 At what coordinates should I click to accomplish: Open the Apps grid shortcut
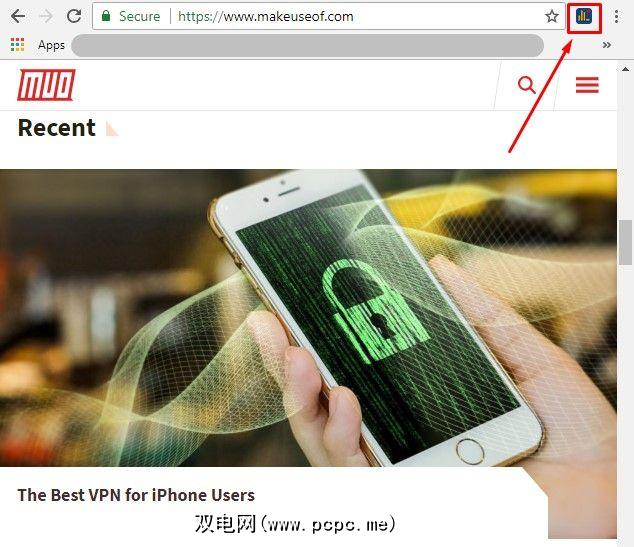(17, 44)
